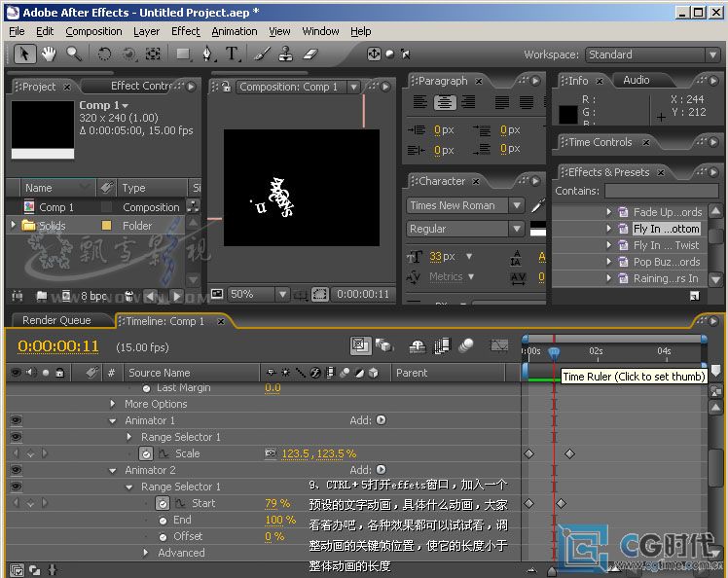Image resolution: width=728 pixels, height=578 pixels.
Task: Click the region of interest icon
Action: [x=320, y=294]
